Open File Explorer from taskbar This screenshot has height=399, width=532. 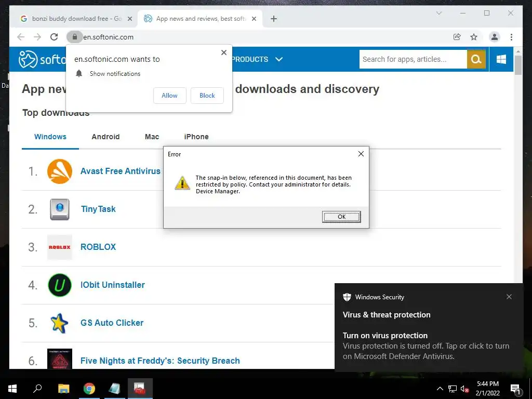point(63,389)
